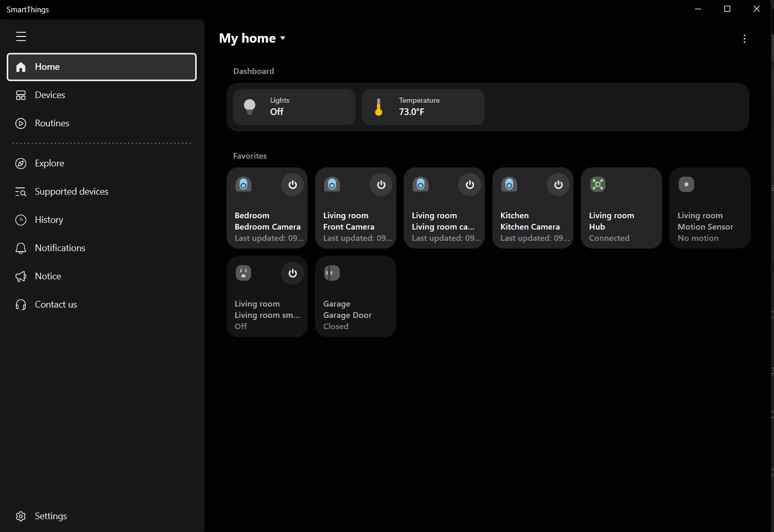The image size is (774, 532).
Task: Click the Kitchen Camera device icon
Action: point(509,184)
